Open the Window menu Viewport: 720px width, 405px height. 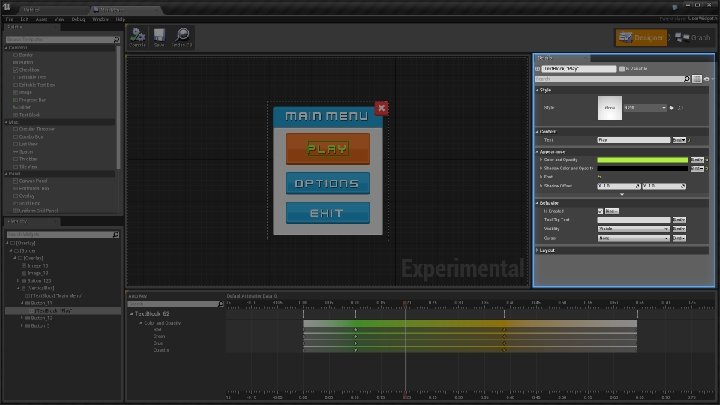coord(101,19)
